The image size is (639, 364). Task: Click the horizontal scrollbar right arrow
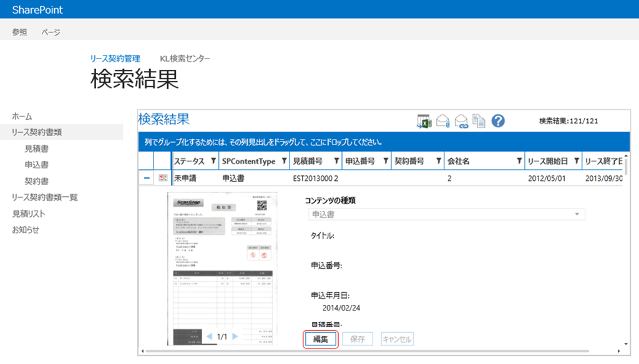(x=618, y=350)
